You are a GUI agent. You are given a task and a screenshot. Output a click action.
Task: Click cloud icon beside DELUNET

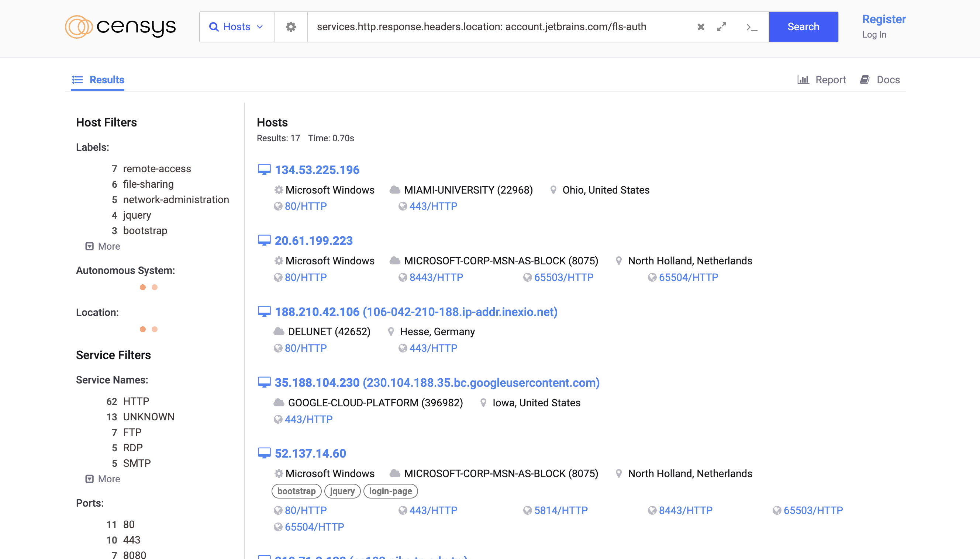click(x=279, y=332)
